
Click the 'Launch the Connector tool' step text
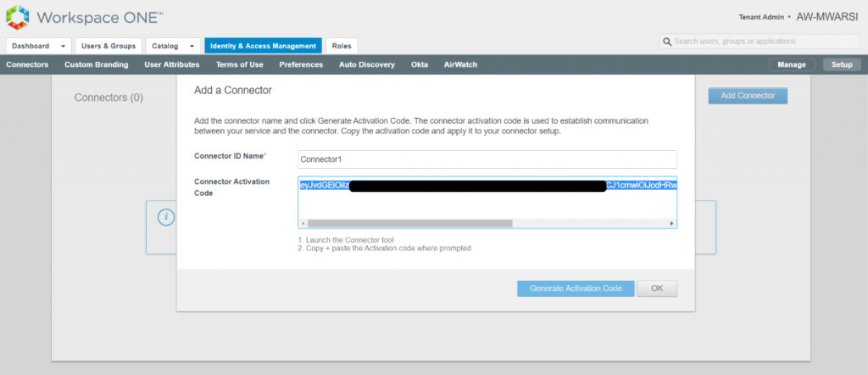(346, 240)
